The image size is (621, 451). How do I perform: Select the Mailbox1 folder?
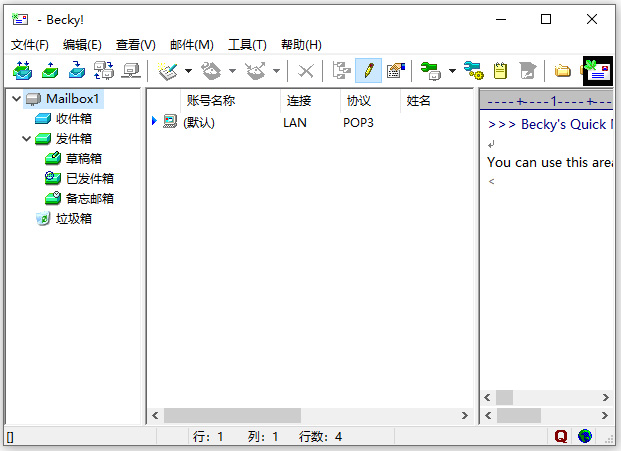click(x=64, y=99)
